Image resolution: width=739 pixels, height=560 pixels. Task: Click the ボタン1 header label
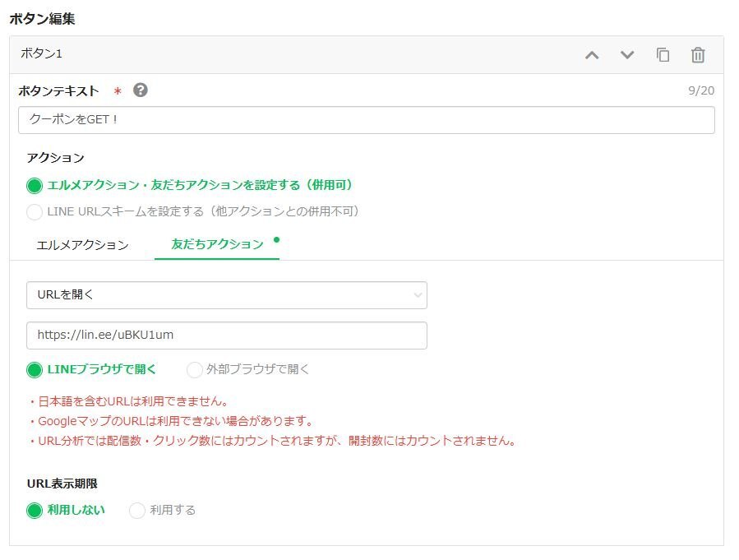(x=41, y=53)
